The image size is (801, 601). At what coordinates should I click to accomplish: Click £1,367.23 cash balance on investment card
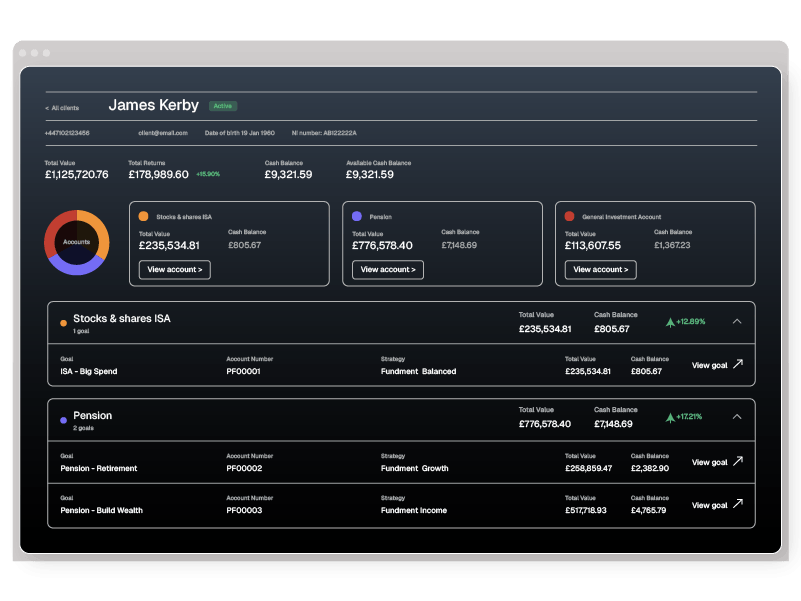pos(672,245)
